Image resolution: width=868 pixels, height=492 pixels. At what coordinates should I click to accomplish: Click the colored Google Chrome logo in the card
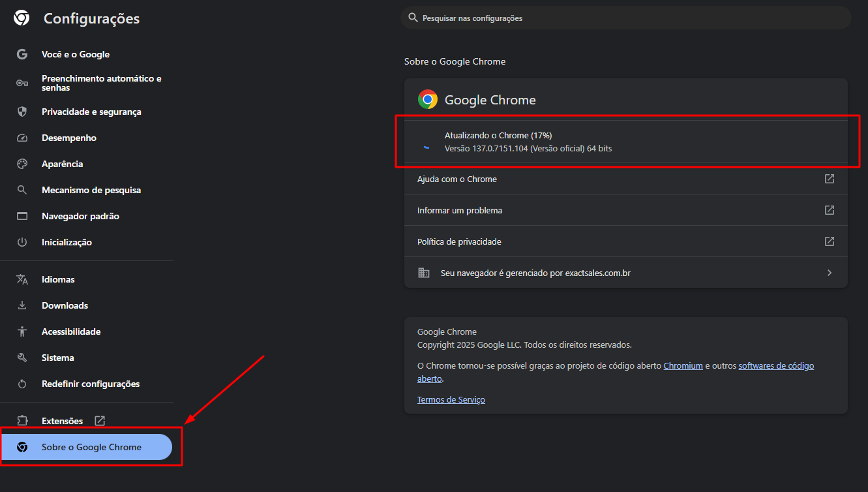point(428,99)
